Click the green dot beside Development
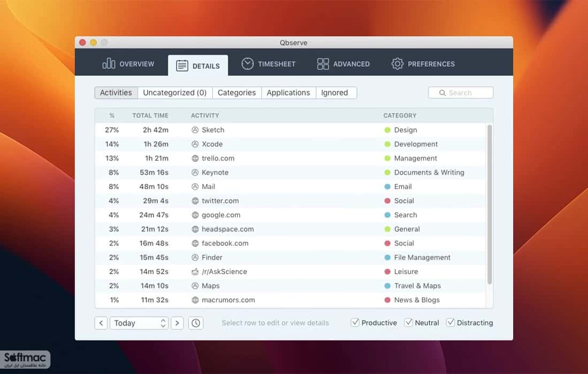This screenshot has height=374, width=588. (388, 144)
